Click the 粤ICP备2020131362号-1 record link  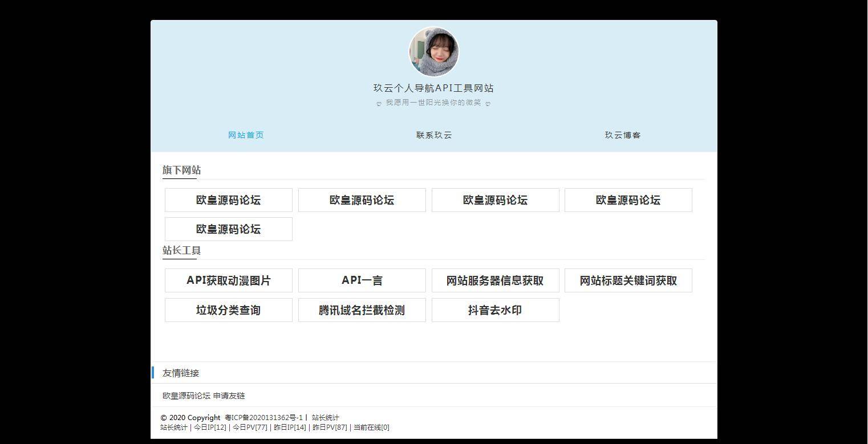266,418
